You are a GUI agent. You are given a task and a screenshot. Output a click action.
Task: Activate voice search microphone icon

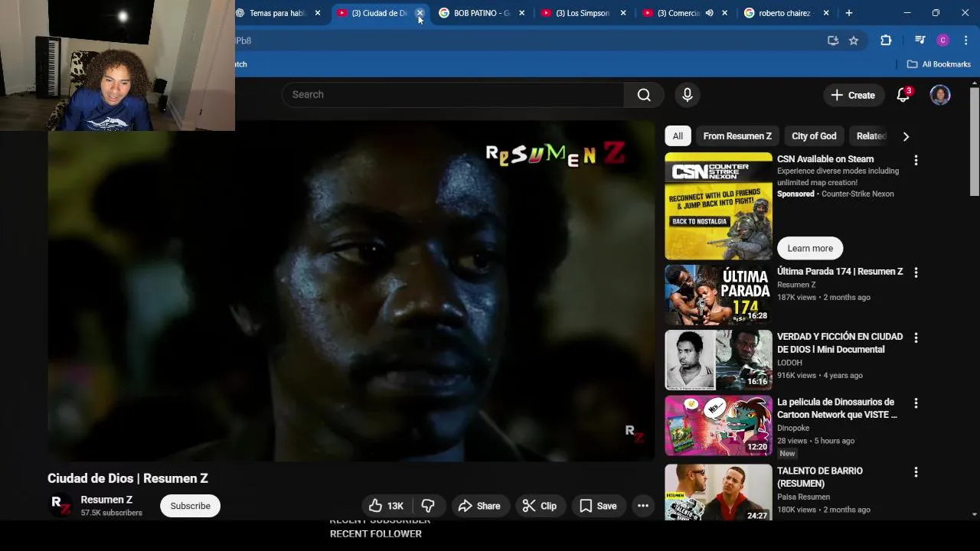688,95
